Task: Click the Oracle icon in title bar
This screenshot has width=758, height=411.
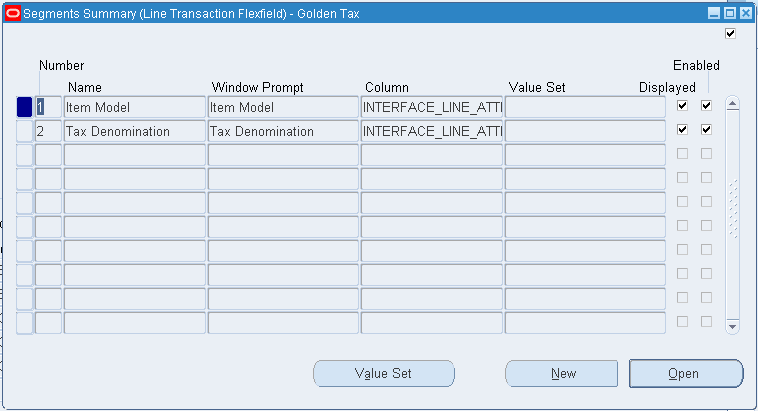Action: 12,13
